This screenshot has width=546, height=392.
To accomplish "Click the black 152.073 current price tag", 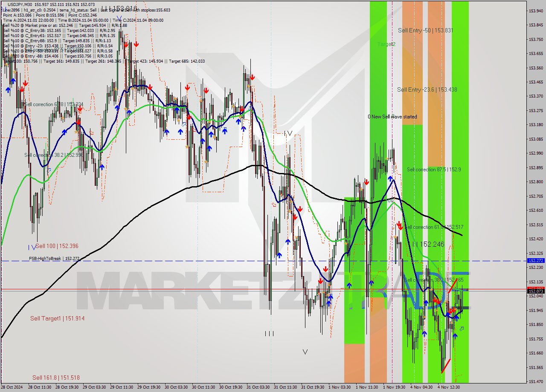I will 536,291.
